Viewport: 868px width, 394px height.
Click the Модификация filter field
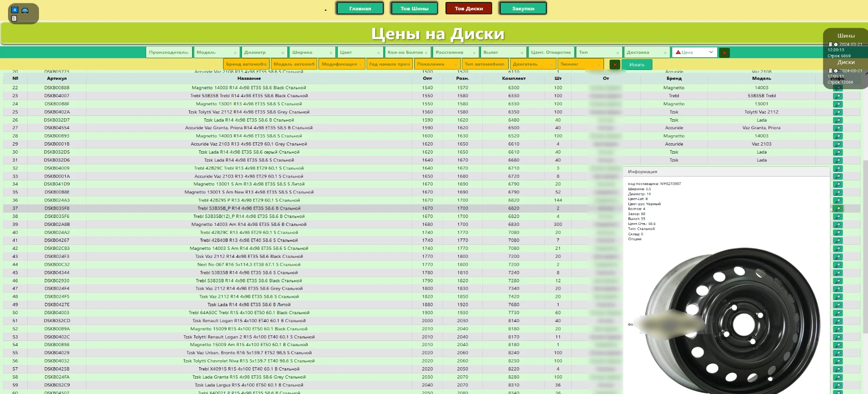(342, 64)
